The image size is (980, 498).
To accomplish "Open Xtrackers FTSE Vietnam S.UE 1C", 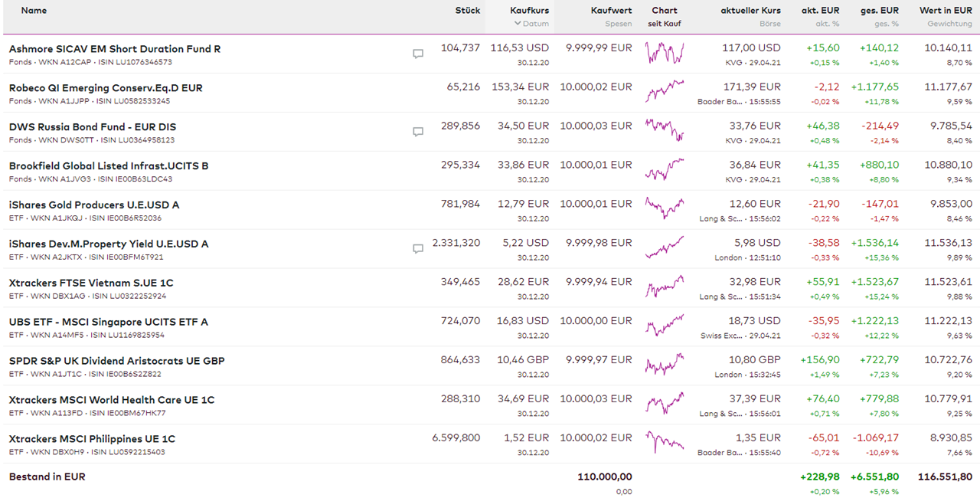I will click(91, 283).
